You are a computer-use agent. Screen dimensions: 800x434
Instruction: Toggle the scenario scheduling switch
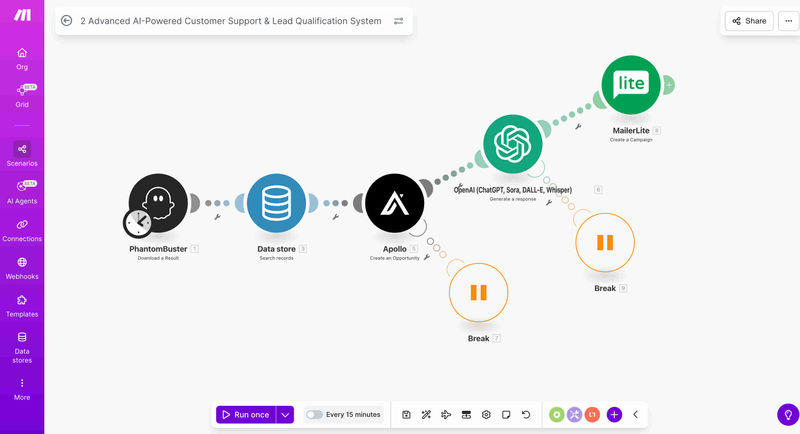click(314, 415)
